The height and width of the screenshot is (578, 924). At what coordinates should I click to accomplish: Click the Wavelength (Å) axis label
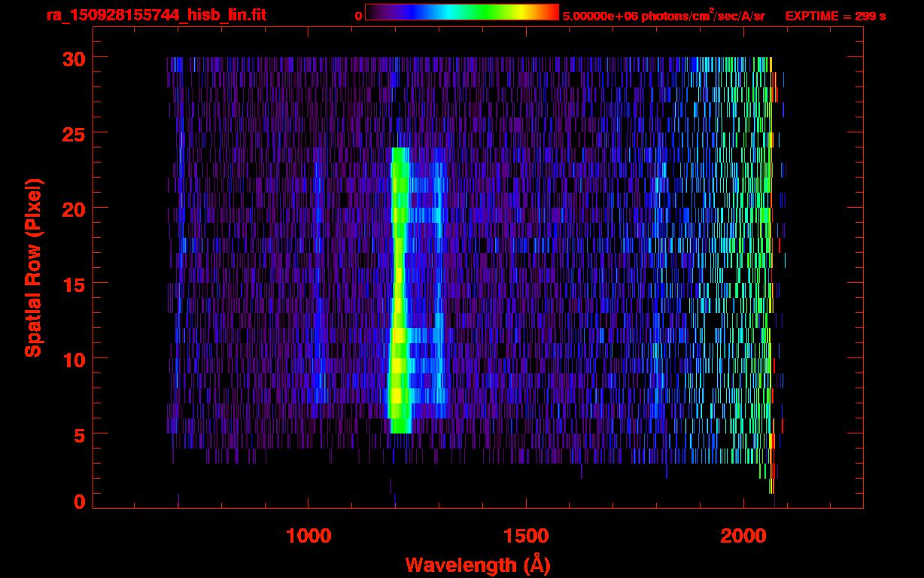(477, 564)
